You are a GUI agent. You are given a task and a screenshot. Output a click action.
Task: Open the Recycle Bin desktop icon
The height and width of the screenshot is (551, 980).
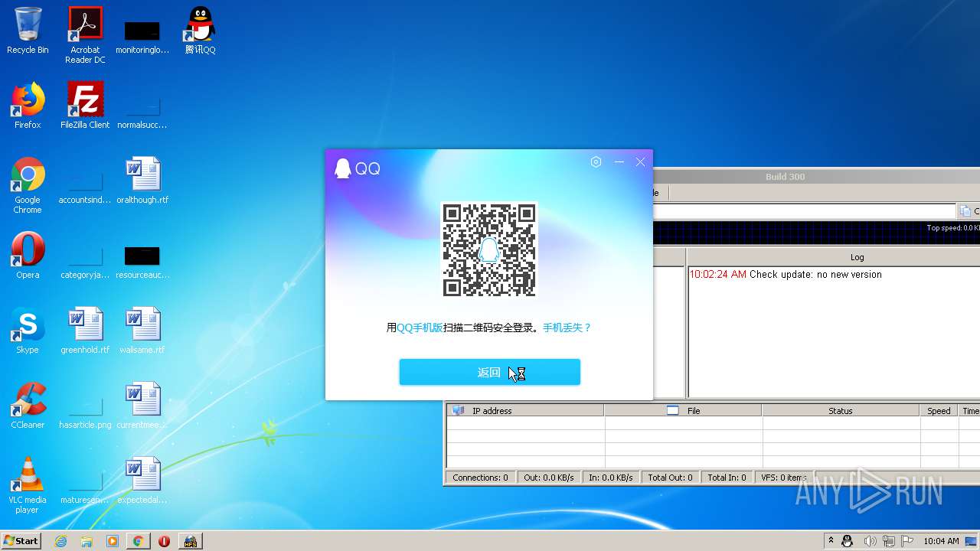point(28,31)
